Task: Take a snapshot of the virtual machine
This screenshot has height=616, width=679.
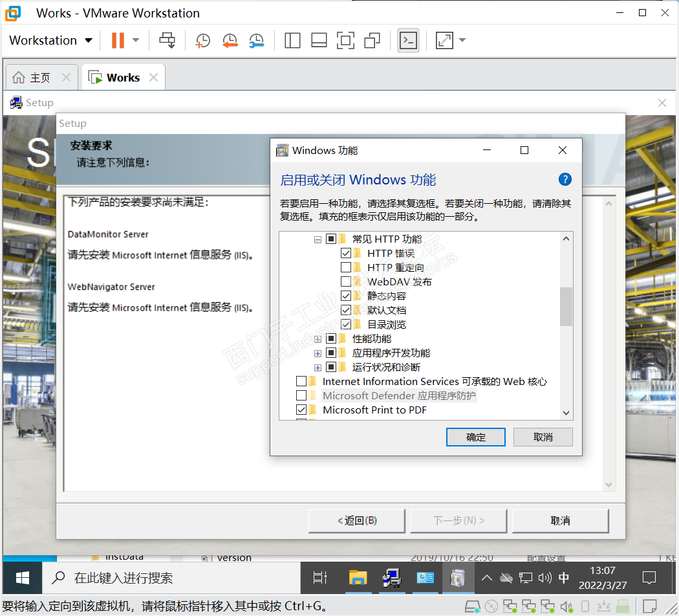Action: (202, 40)
